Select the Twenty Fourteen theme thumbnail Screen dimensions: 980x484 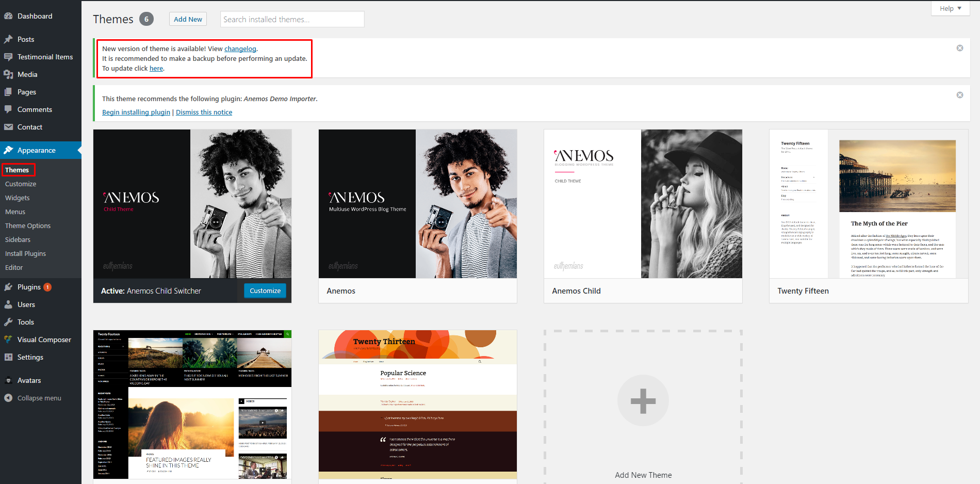[192, 405]
